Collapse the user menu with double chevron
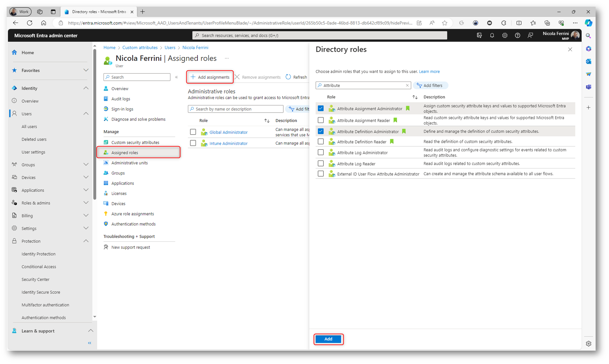609x364 pixels. tap(176, 77)
